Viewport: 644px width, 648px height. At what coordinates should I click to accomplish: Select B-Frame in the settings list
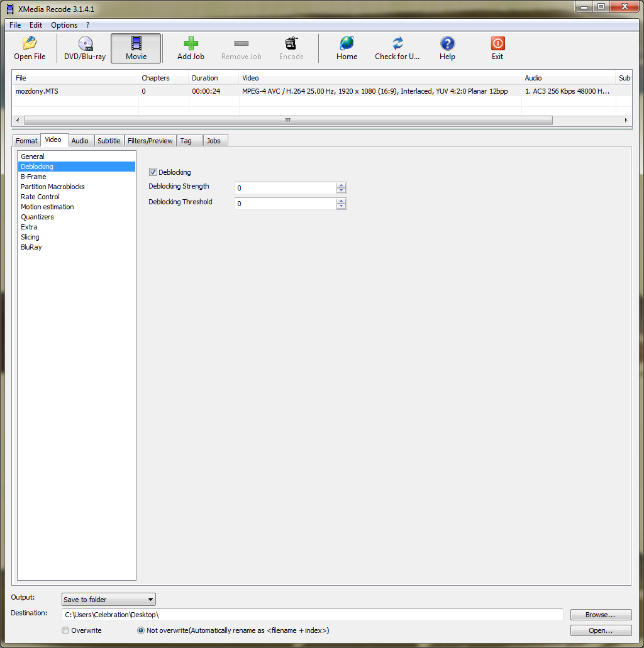77,177
